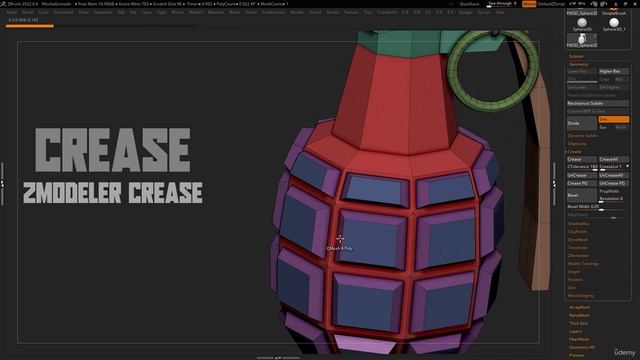
Task: Expand the DynaMesh section
Action: pyautogui.click(x=578, y=240)
